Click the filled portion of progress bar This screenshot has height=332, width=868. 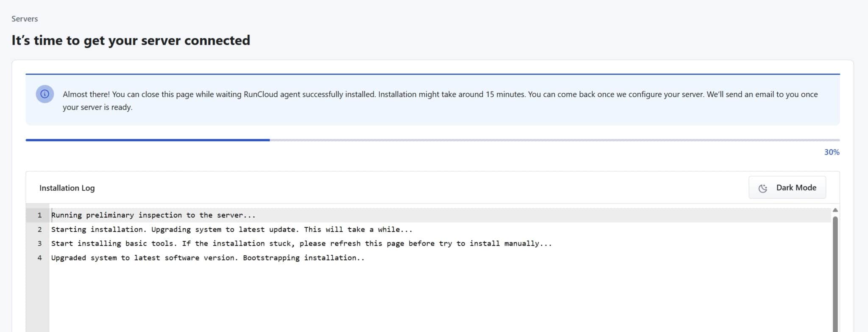(147, 140)
